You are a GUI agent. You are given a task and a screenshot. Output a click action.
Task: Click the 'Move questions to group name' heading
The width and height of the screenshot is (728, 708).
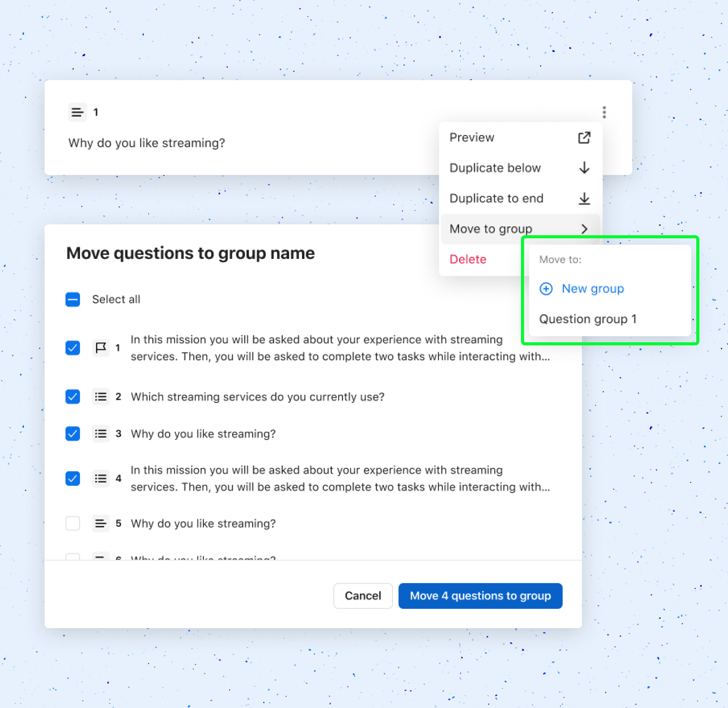[x=190, y=253]
